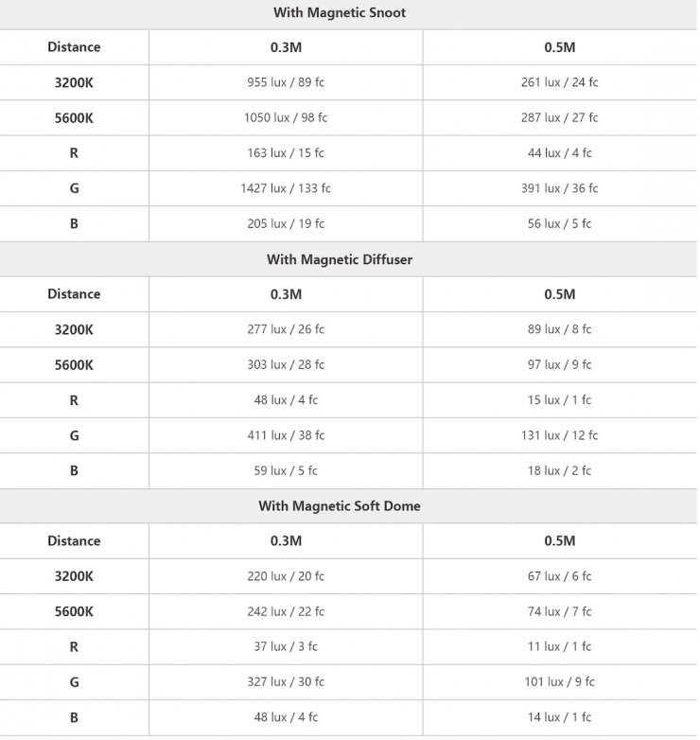Click the 220 lux / 20 fc cell
Screen dimensions: 700x740
click(286, 576)
